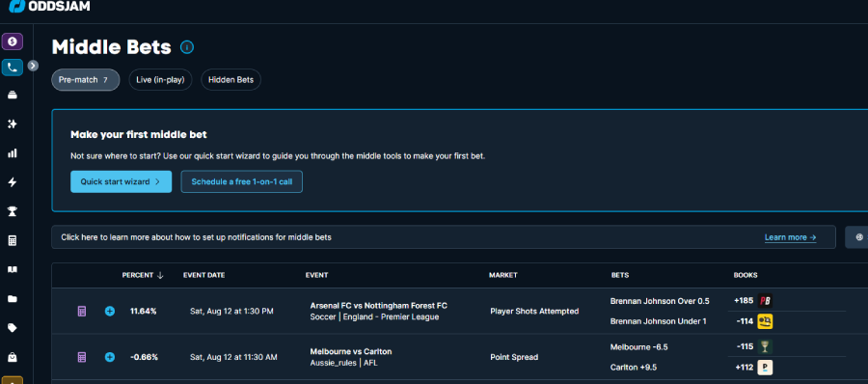Click the -114 odds
This screenshot has height=384, width=868.
(x=745, y=321)
